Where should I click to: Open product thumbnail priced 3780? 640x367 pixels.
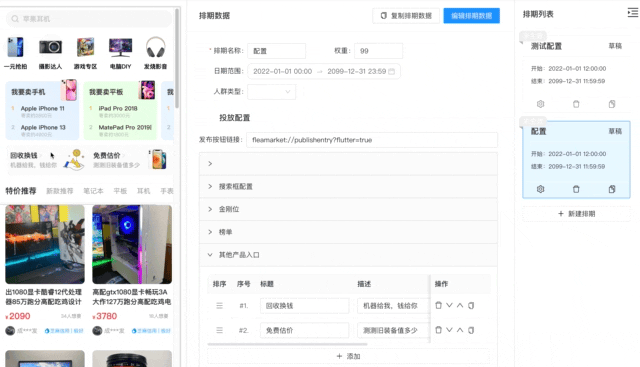pos(132,244)
